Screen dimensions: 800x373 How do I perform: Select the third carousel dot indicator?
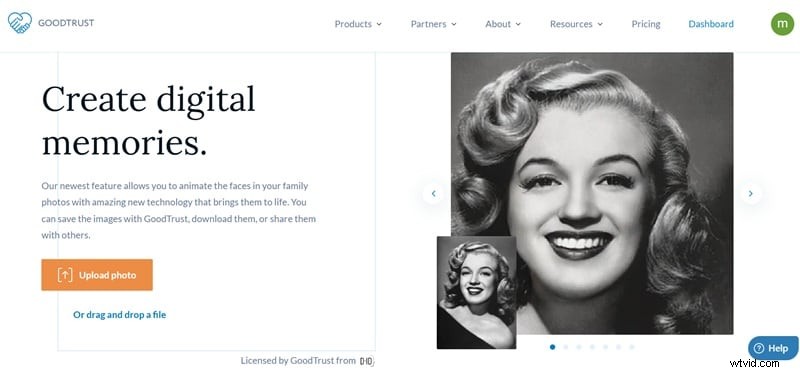tap(579, 347)
